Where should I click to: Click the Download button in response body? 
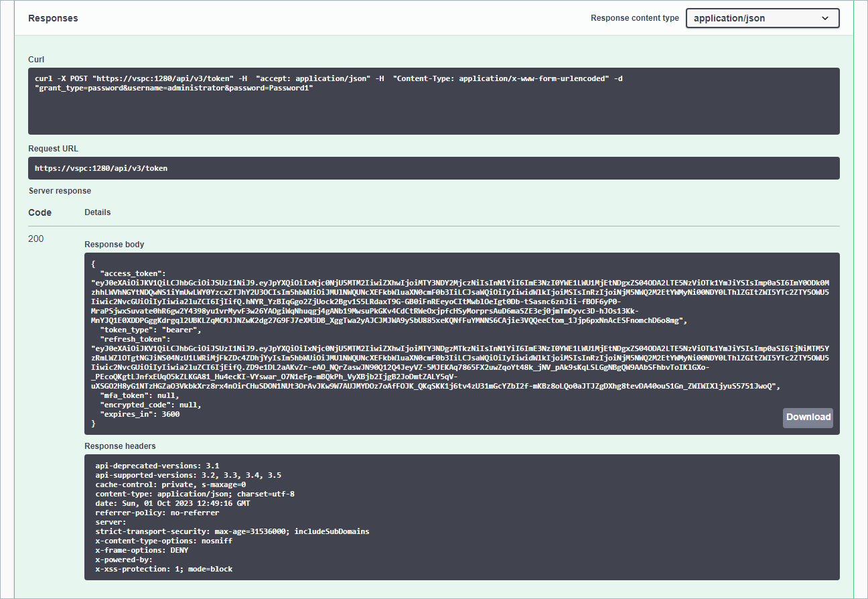(808, 417)
